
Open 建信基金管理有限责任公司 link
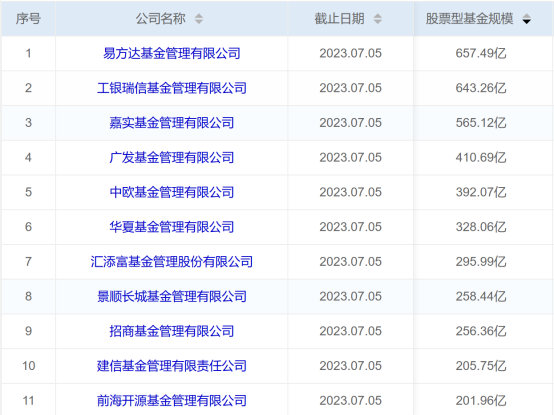[x=172, y=366]
